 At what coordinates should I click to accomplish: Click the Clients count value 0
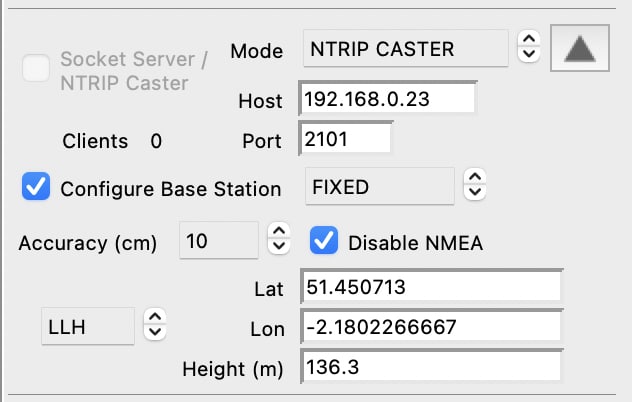pyautogui.click(x=156, y=141)
